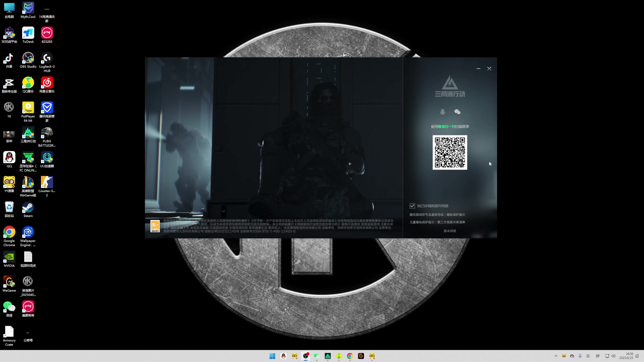Select the QQ login icon in launcher
The width and height of the screenshot is (644, 362).
[442, 112]
